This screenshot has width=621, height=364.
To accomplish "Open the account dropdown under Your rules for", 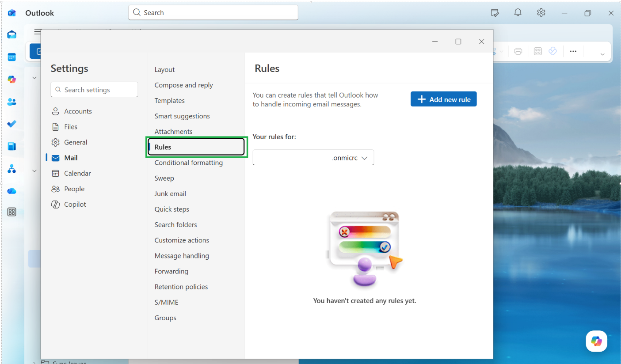I will (313, 158).
